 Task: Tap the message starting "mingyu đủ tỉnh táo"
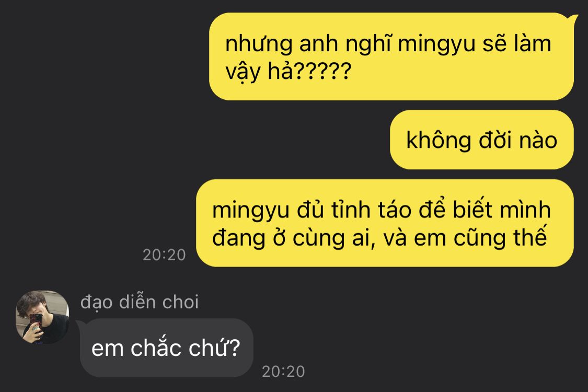coord(385,223)
